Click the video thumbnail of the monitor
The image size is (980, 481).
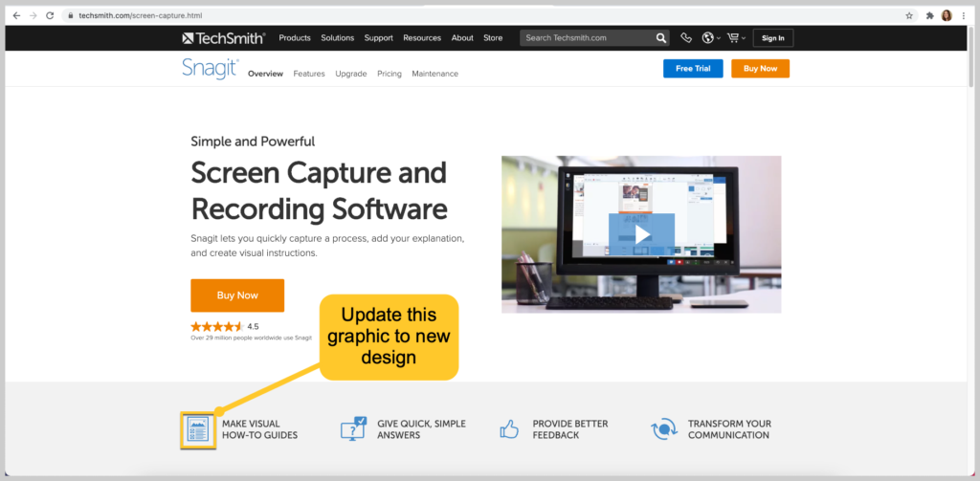[641, 234]
